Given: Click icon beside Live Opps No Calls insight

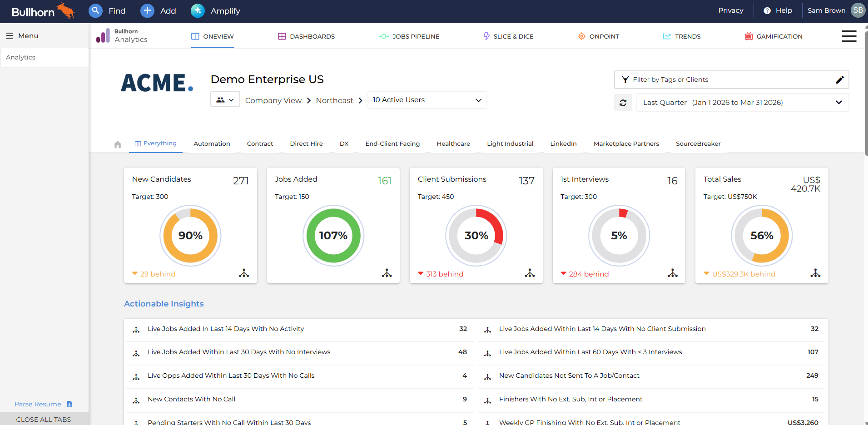Looking at the screenshot, I should click(x=136, y=377).
